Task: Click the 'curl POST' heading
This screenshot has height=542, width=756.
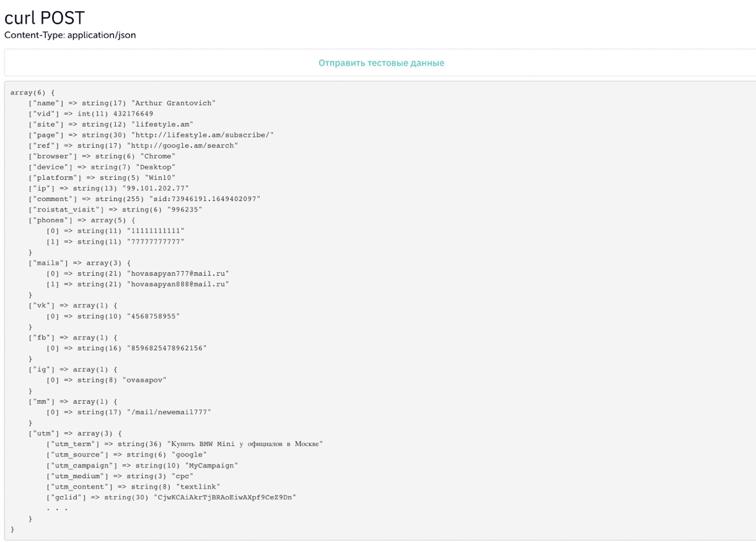Action: click(x=45, y=17)
